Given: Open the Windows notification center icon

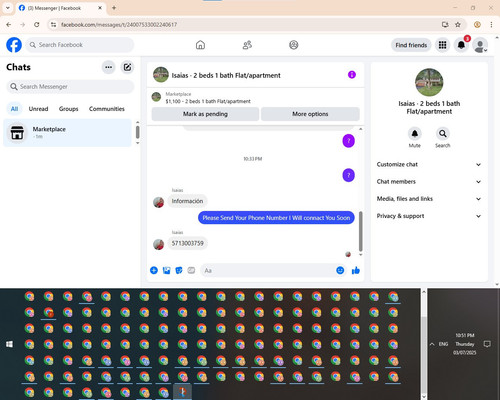Looking at the screenshot, I should 487,344.
